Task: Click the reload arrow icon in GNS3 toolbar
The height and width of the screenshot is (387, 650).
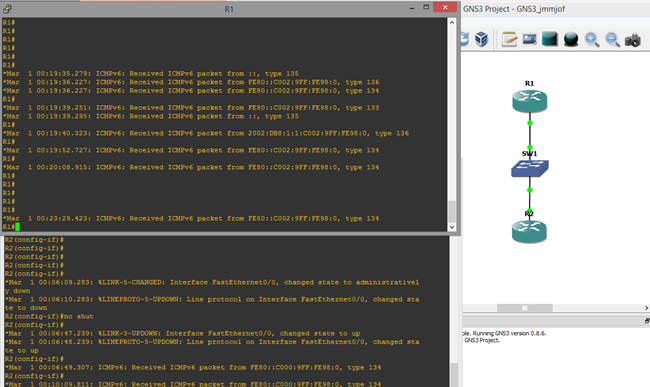Action: point(465,39)
